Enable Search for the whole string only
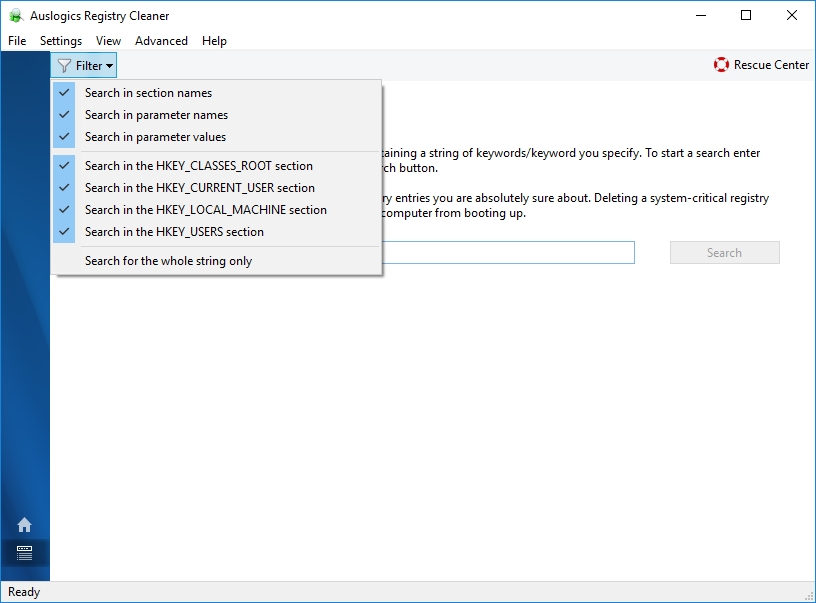816x603 pixels. (x=168, y=261)
